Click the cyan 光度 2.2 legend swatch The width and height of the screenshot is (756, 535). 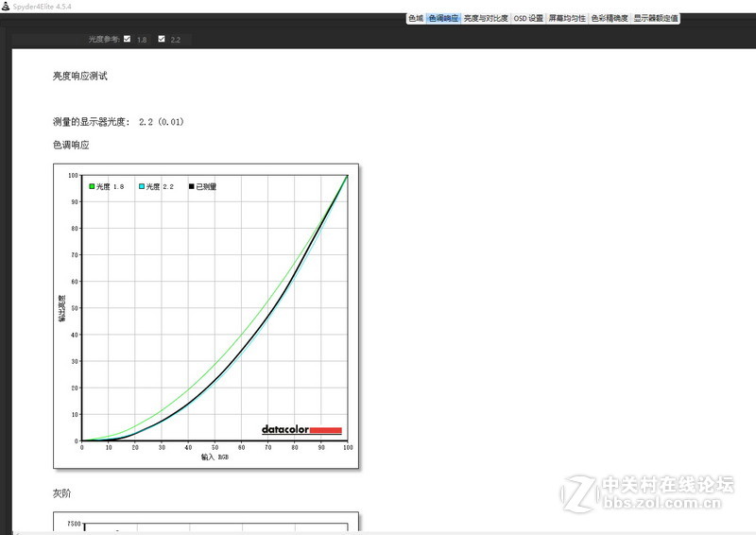[142, 186]
